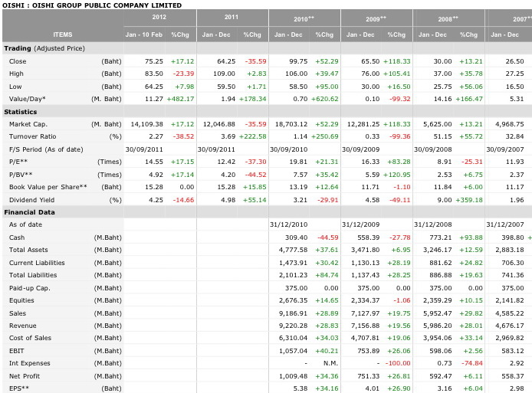Select the P/E** row label
Screen dimensions: 532x393
click(x=18, y=162)
